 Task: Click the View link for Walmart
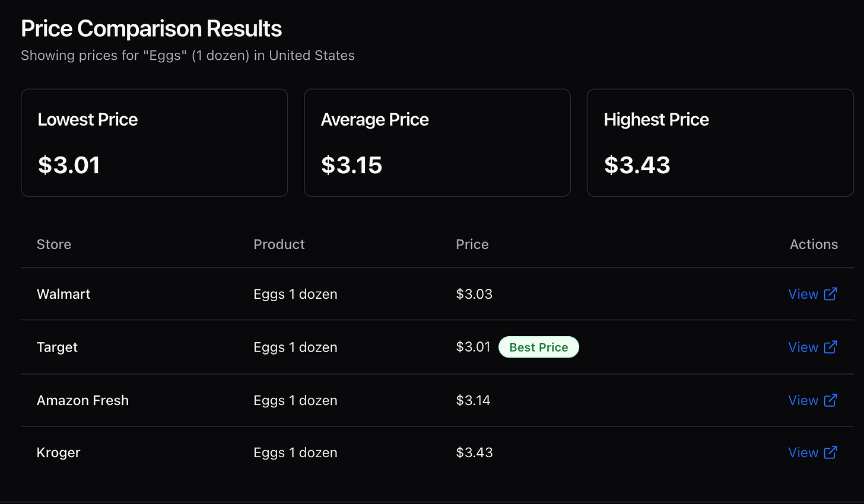tap(812, 294)
